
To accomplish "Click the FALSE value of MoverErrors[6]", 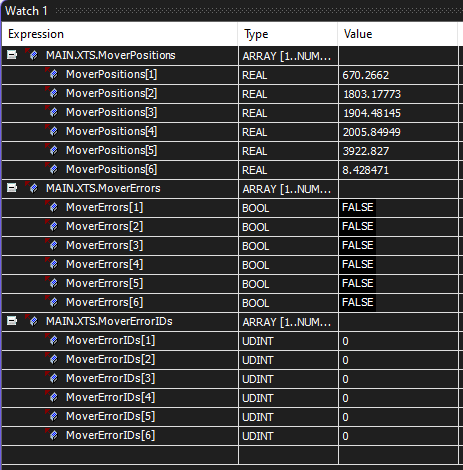I will pos(357,302).
